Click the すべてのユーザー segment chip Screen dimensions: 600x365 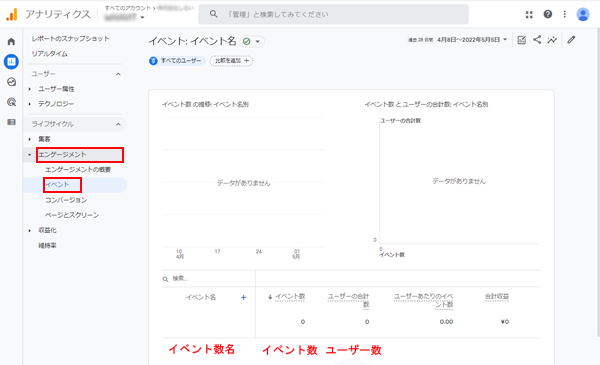pos(177,61)
